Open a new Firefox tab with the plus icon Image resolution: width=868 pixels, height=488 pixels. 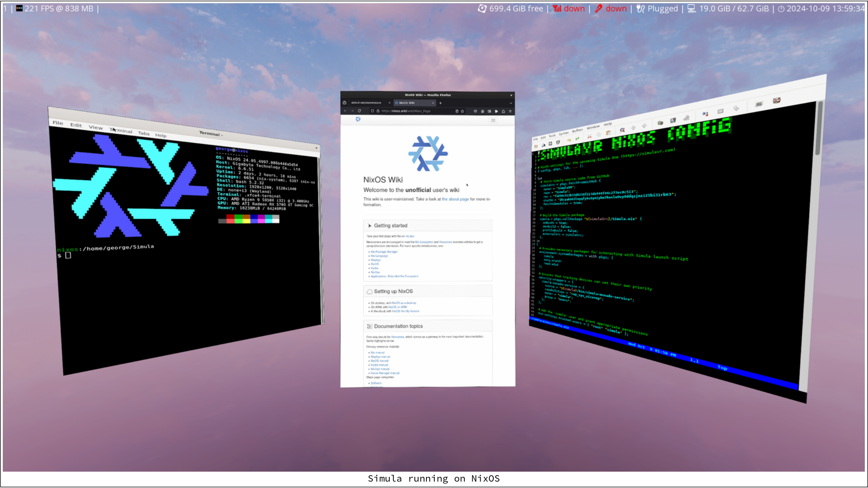440,103
